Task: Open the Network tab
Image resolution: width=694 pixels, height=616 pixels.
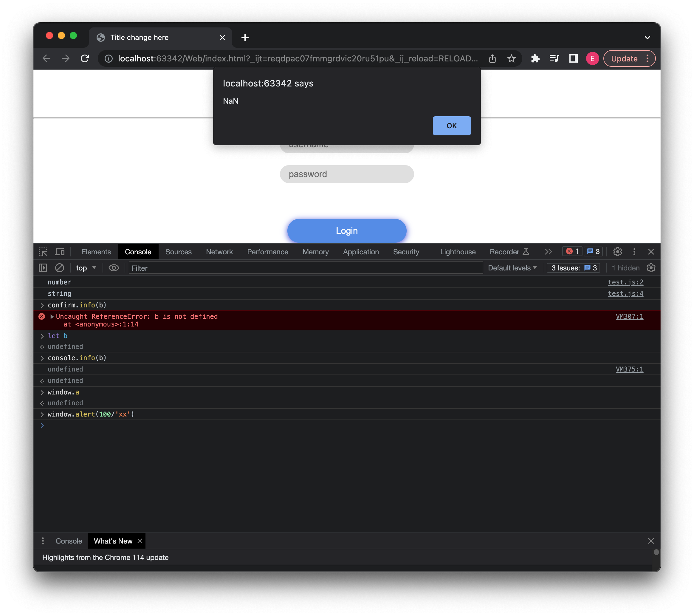Action: [219, 252]
